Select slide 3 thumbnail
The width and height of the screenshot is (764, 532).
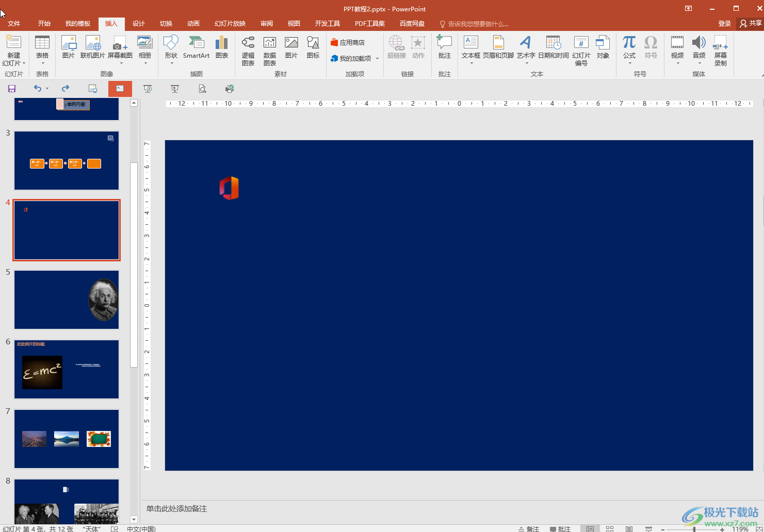point(67,160)
